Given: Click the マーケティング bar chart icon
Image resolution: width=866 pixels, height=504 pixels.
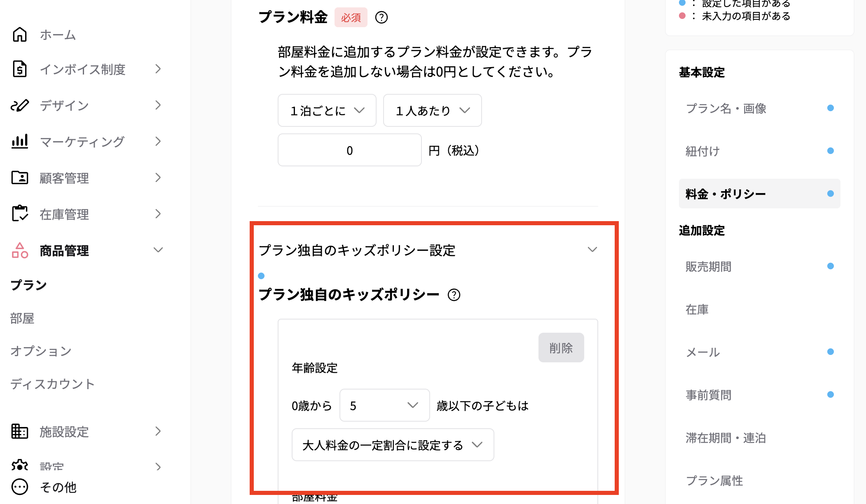Looking at the screenshot, I should click(x=19, y=142).
